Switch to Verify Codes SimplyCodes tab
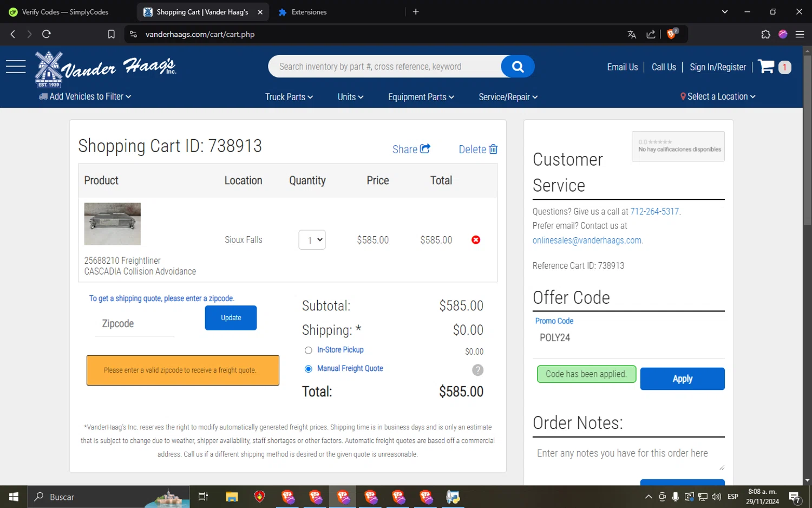The height and width of the screenshot is (508, 812). [x=65, y=12]
